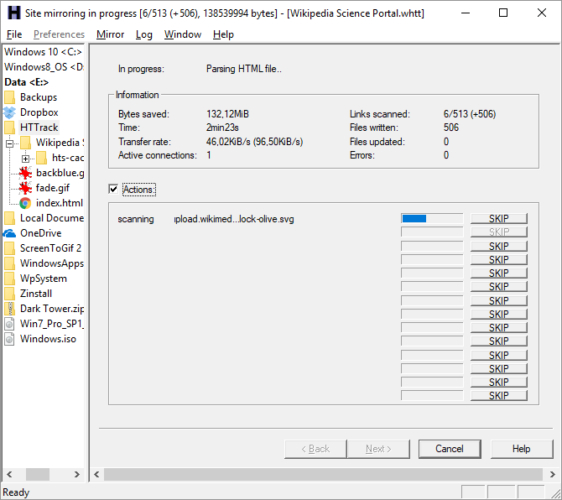Image resolution: width=562 pixels, height=500 pixels.
Task: Select the Dark Tower.zip archive icon
Action: (10, 309)
